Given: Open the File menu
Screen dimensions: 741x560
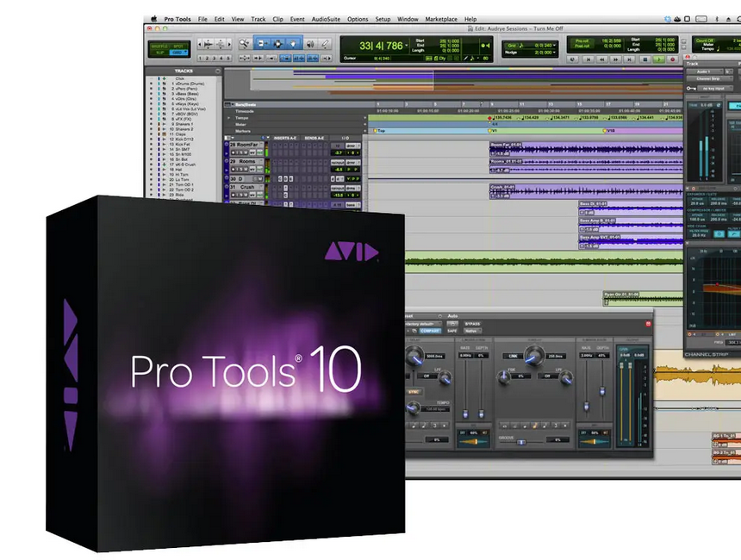Looking at the screenshot, I should point(202,19).
